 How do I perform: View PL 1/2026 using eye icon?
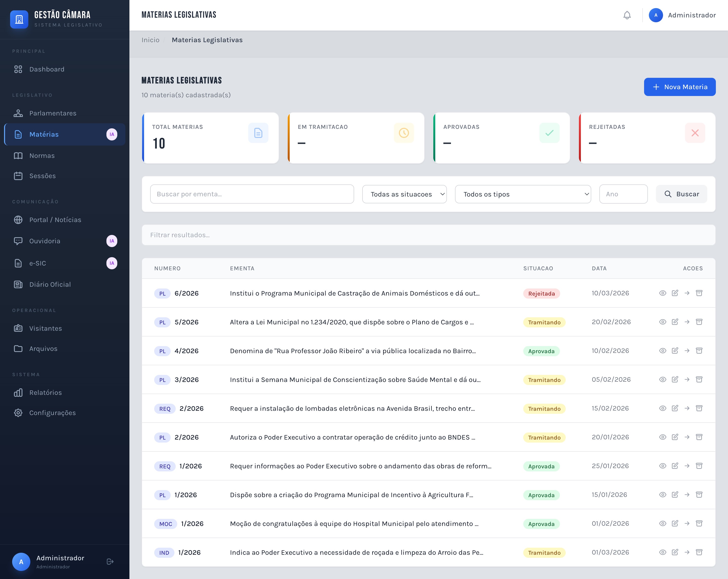(x=663, y=495)
